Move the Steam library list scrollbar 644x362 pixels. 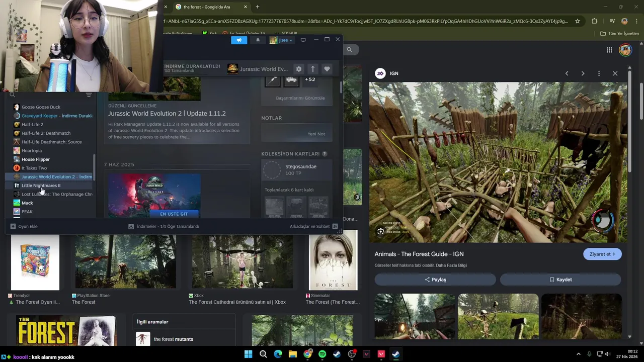(95, 167)
